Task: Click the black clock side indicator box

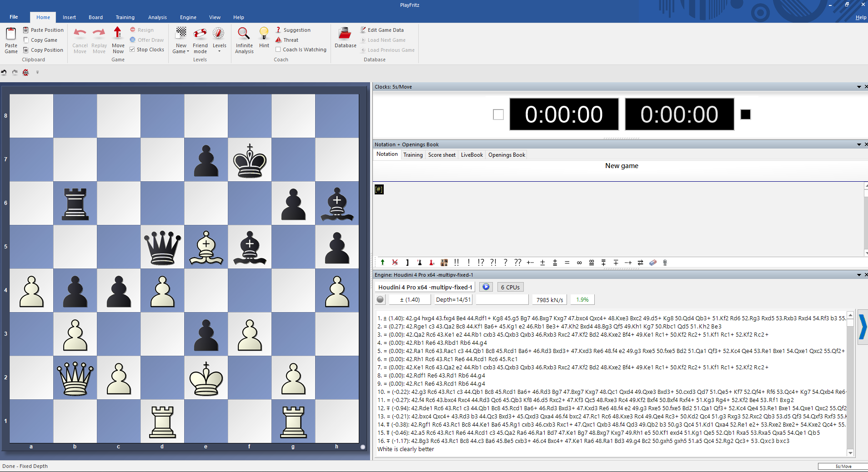Action: tap(746, 114)
